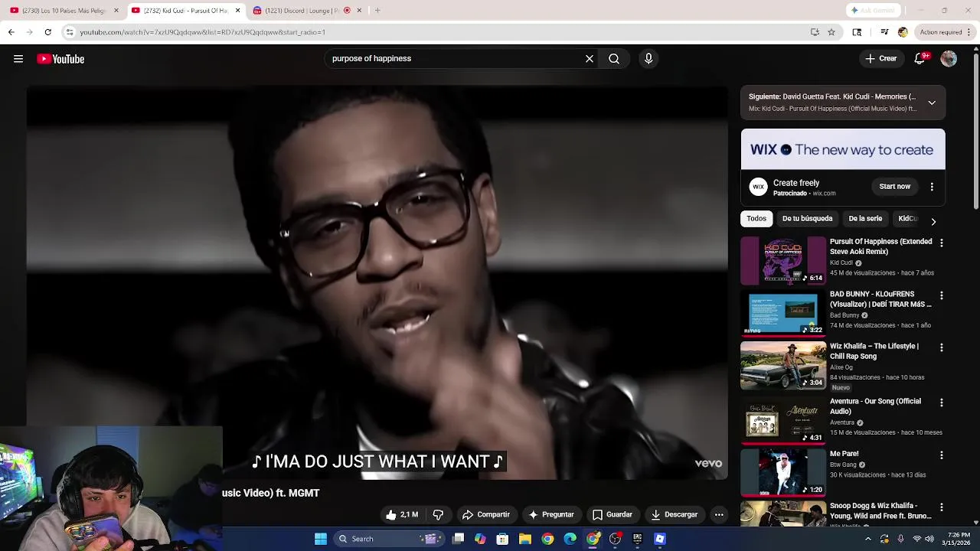The height and width of the screenshot is (551, 980).
Task: Click the Kid Cudi video player
Action: tap(377, 282)
